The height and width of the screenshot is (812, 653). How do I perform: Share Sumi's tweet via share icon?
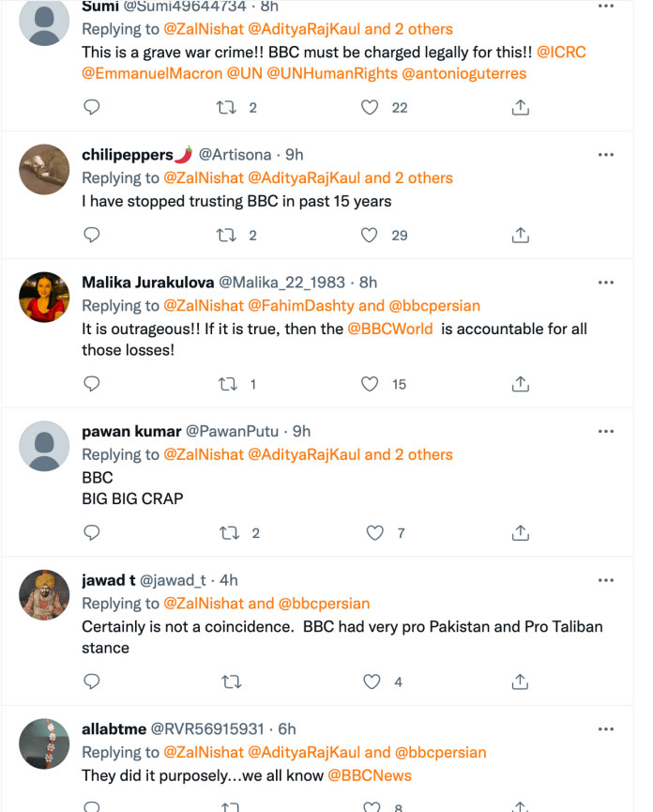[520, 108]
